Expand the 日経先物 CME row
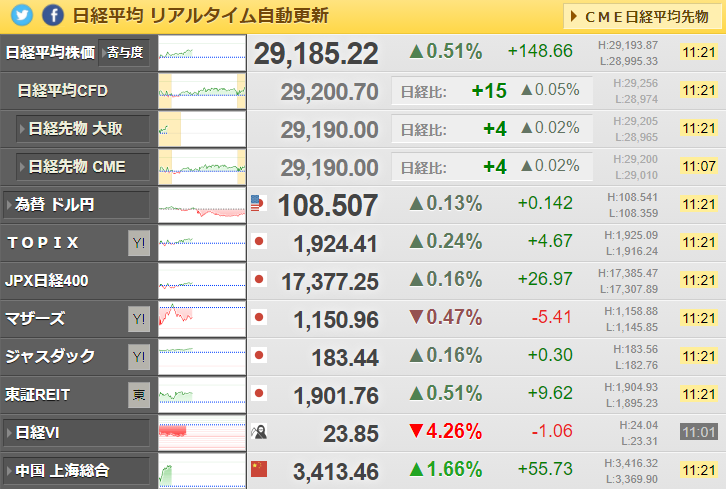 82,167
